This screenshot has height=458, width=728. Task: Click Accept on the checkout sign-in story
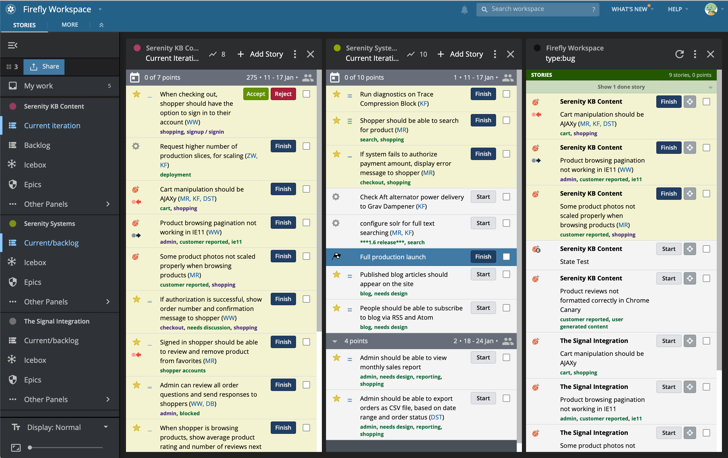click(x=256, y=94)
